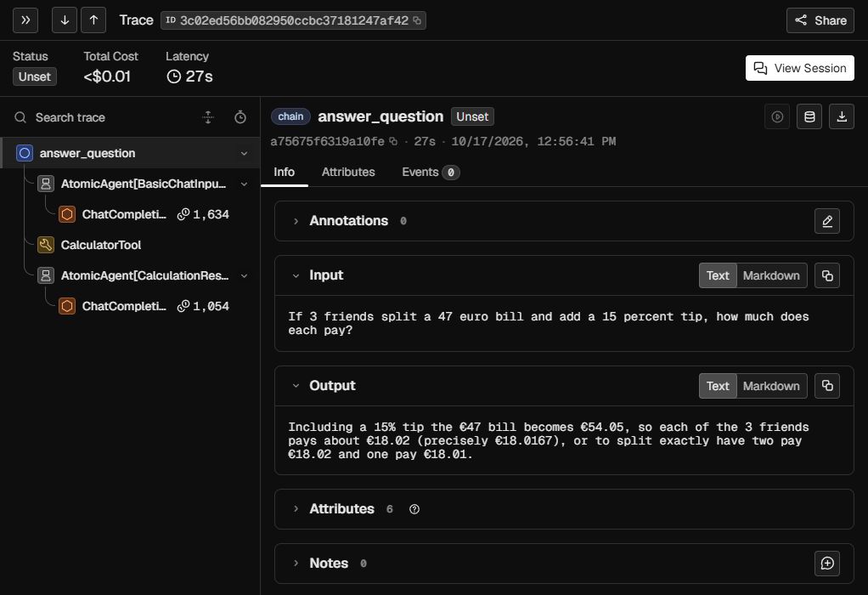Open the Events tab

(430, 173)
